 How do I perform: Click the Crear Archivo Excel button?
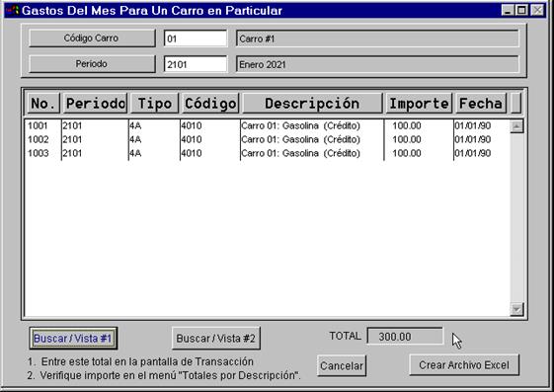[x=464, y=364]
